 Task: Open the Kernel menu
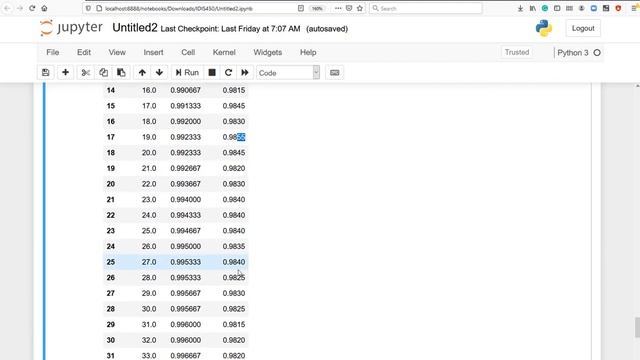[x=224, y=52]
